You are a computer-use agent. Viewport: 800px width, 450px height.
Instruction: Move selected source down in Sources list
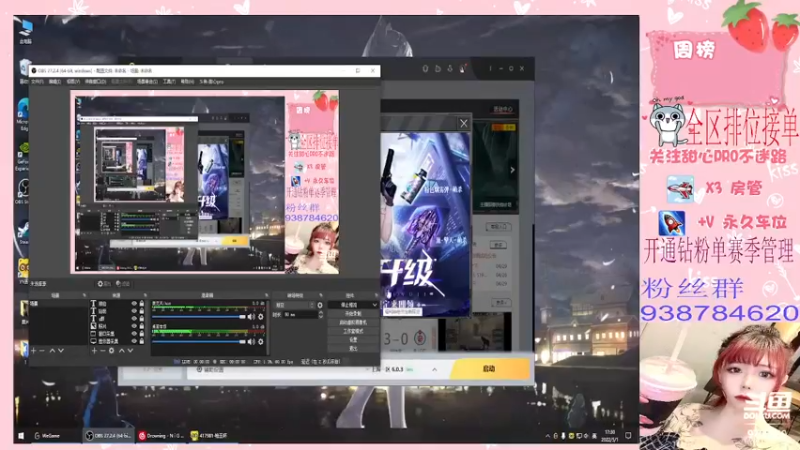[130, 351]
